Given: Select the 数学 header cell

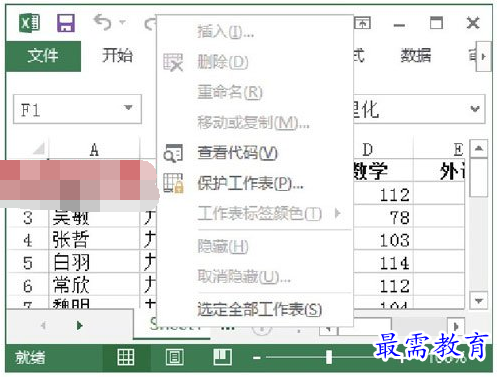Looking at the screenshot, I should coord(383,171).
